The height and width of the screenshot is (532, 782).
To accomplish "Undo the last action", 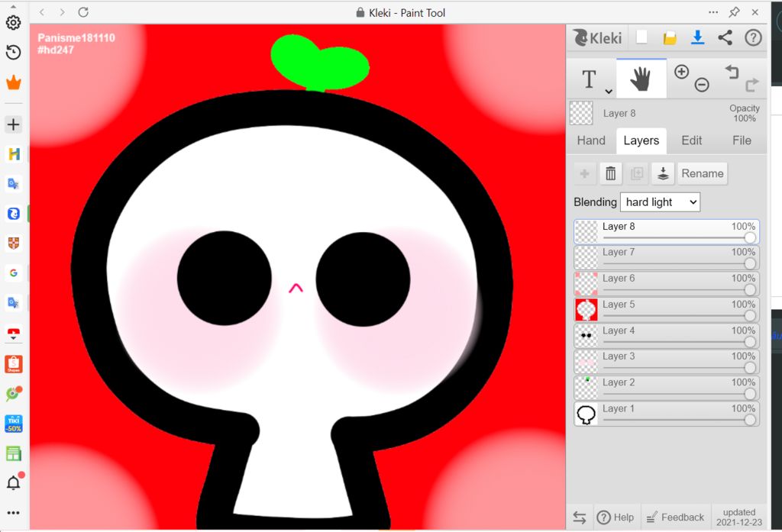I will tap(732, 72).
